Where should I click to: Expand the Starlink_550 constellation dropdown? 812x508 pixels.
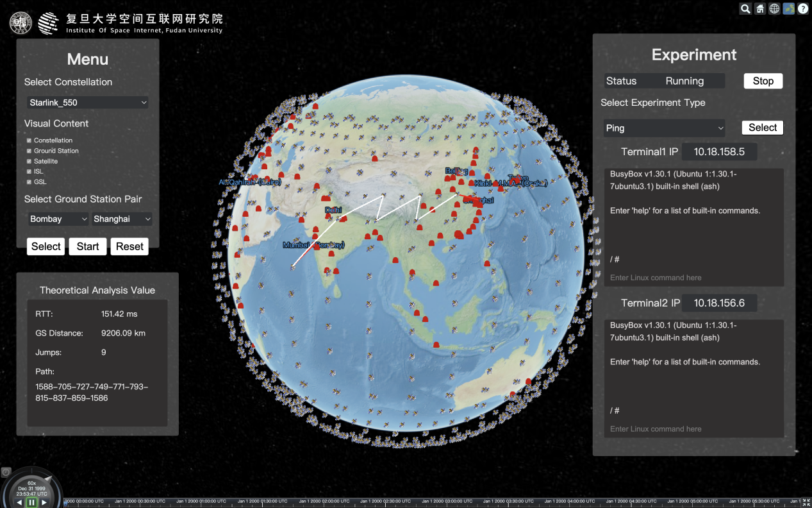tap(88, 103)
